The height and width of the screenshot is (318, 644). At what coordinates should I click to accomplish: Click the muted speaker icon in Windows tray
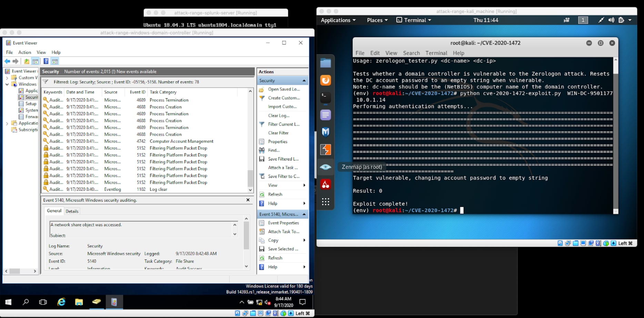(x=268, y=302)
